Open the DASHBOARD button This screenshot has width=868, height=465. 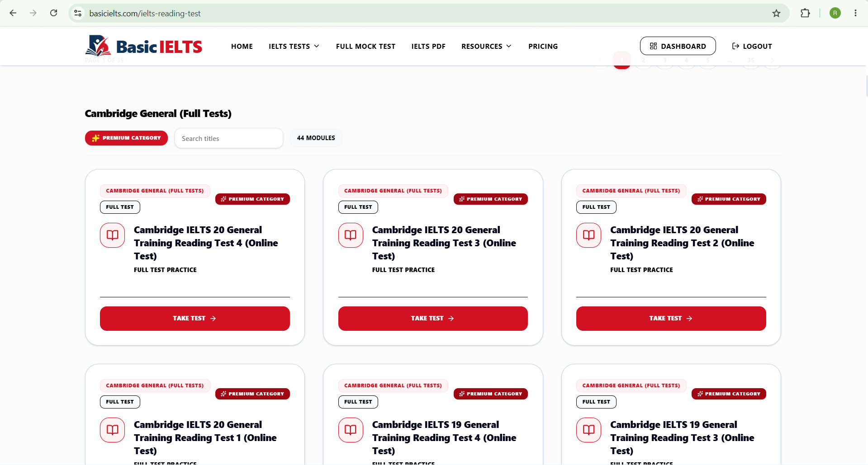coord(678,46)
